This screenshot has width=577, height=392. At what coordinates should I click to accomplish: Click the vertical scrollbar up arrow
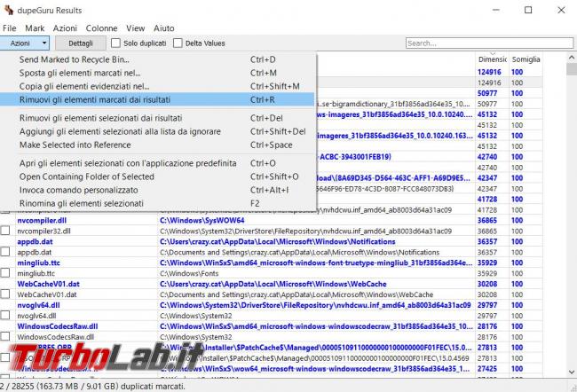pyautogui.click(x=572, y=58)
